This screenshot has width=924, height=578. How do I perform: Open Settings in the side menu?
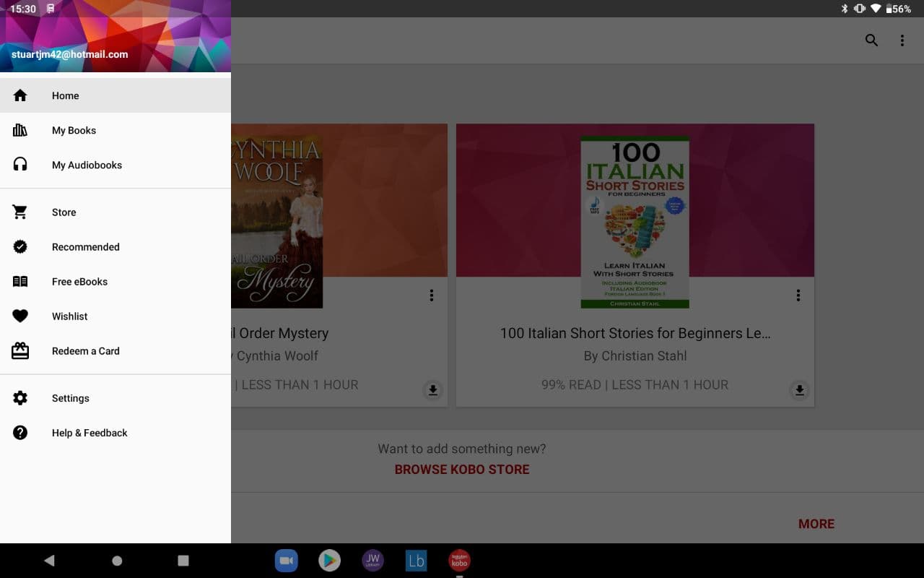pos(115,398)
